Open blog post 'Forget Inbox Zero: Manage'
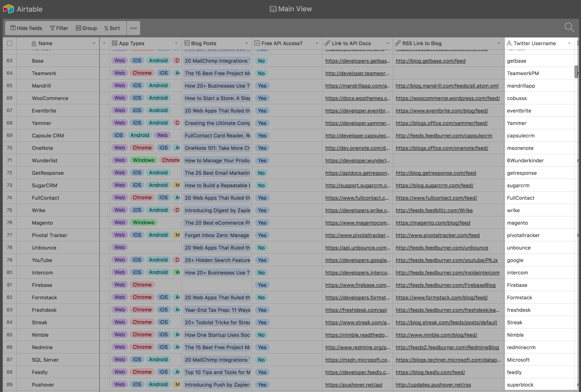This screenshot has width=581, height=392. coord(217,235)
